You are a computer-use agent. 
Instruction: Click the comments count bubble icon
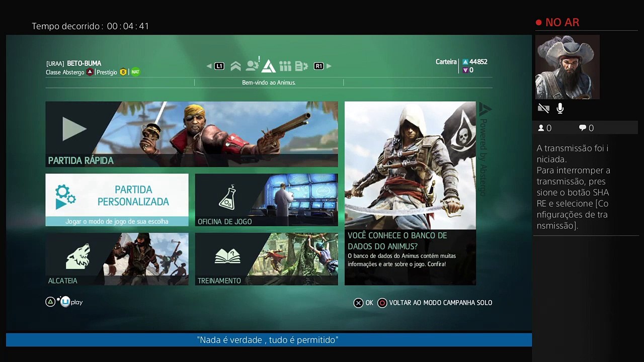583,128
